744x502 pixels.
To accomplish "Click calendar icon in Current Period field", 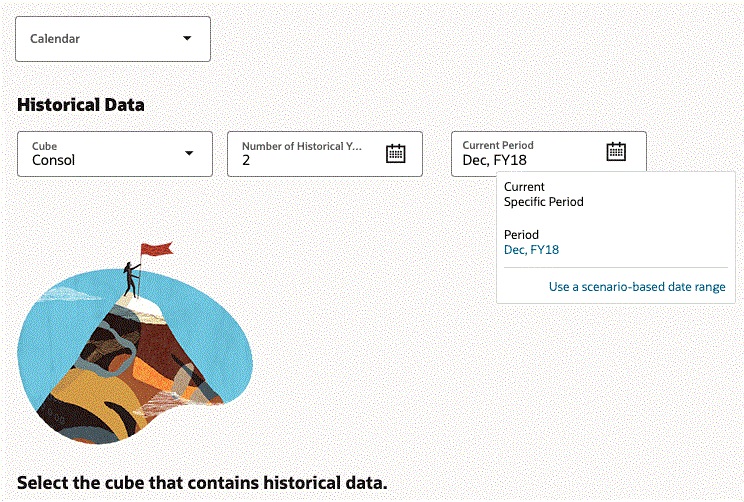I will pos(616,152).
